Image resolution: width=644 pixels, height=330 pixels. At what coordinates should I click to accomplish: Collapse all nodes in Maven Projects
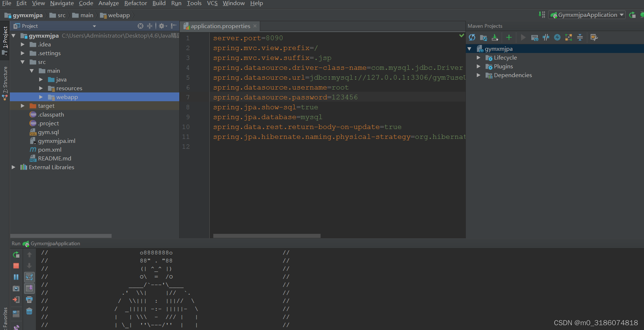tap(580, 37)
